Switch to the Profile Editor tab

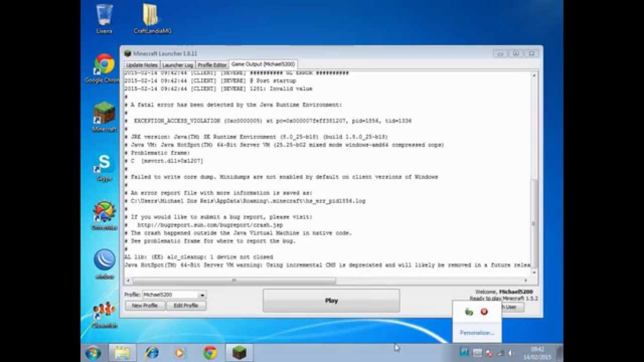click(212, 65)
